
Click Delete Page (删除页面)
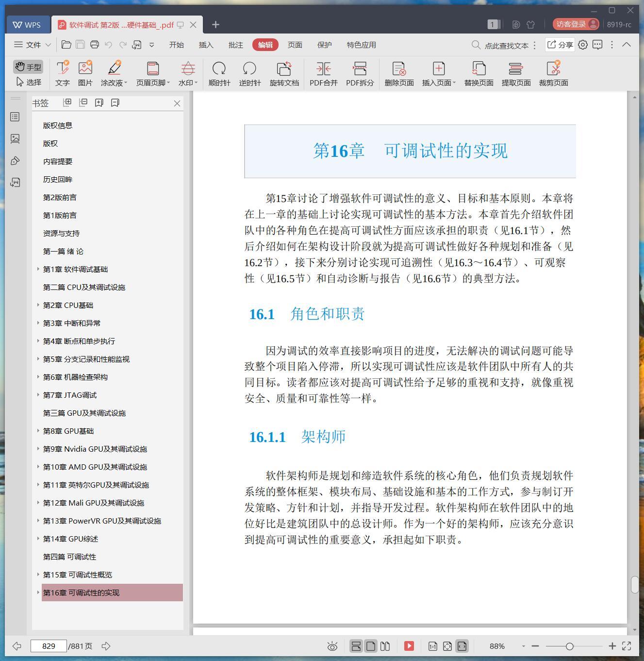coord(399,74)
